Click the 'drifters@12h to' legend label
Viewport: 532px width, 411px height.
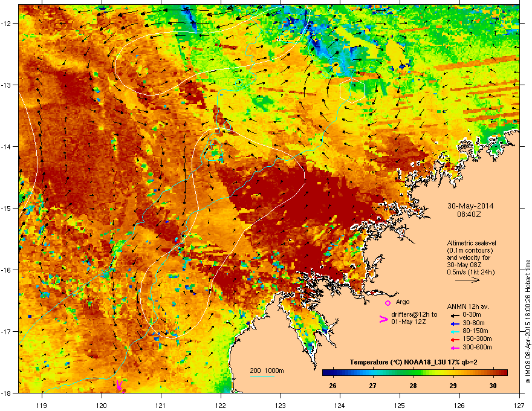414,314
